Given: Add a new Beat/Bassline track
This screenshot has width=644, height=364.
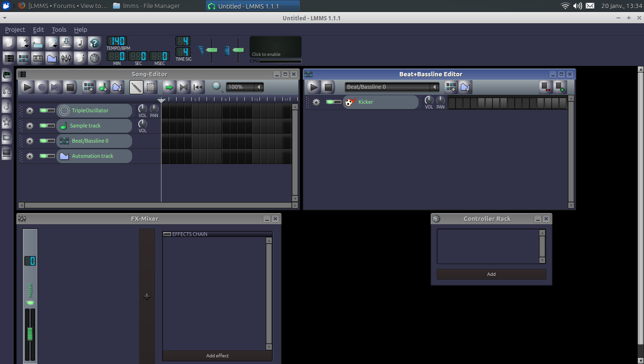Looking at the screenshot, I should click(x=88, y=87).
